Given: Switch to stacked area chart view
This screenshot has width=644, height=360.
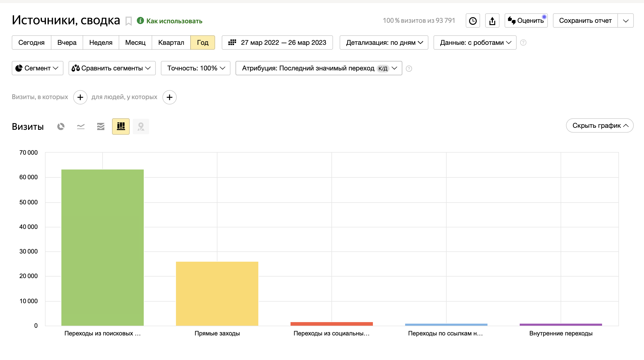Looking at the screenshot, I should [x=101, y=126].
